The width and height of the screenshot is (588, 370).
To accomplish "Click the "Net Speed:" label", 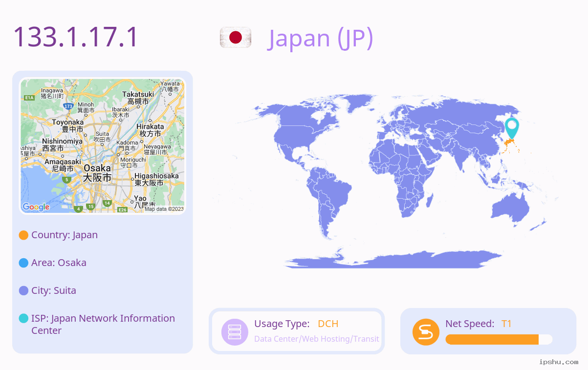I will coord(470,324).
